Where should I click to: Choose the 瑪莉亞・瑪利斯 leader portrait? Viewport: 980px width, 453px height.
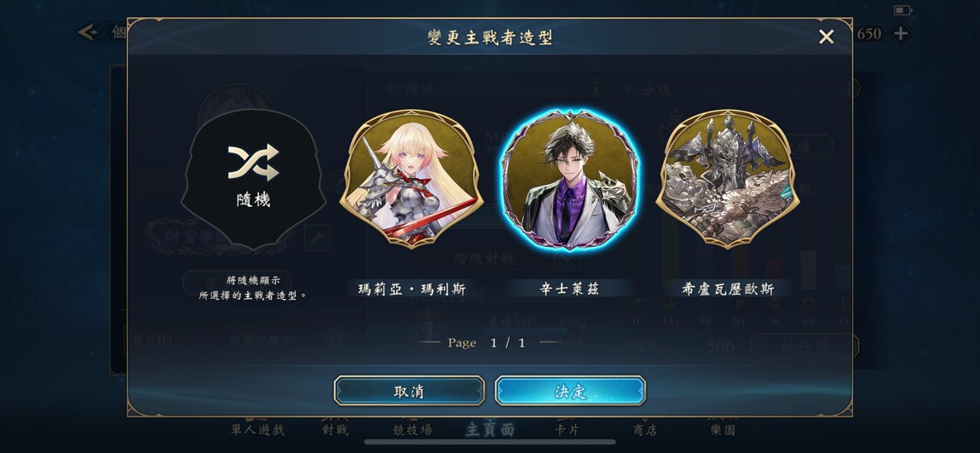(411, 180)
